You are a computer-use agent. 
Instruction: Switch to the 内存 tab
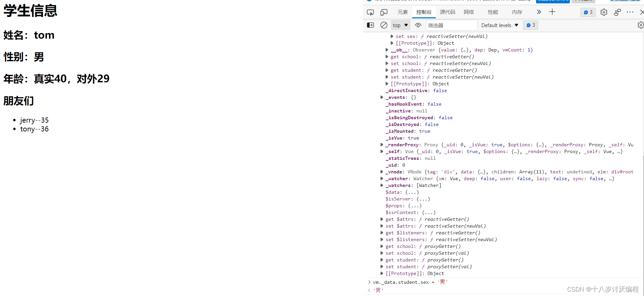[x=517, y=12]
